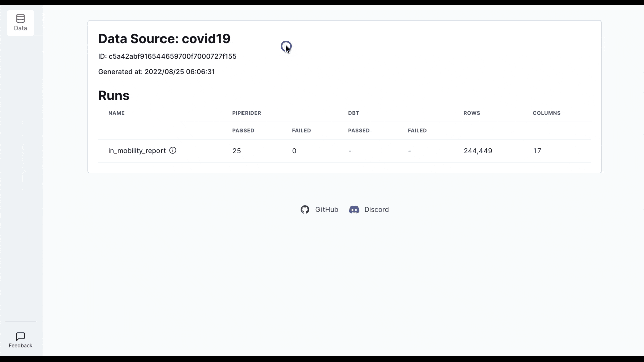The height and width of the screenshot is (362, 644).
Task: Click the columns value 17
Action: coord(537,151)
